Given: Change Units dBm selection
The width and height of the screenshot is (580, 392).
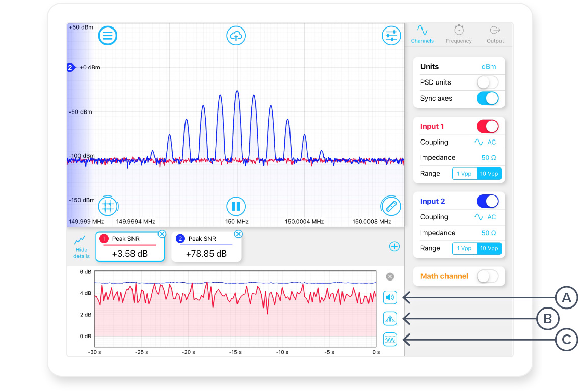Looking at the screenshot, I should pyautogui.click(x=488, y=67).
